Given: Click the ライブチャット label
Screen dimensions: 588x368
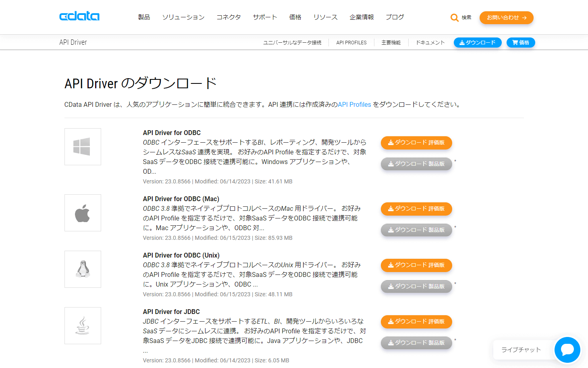Looking at the screenshot, I should click(x=521, y=350).
